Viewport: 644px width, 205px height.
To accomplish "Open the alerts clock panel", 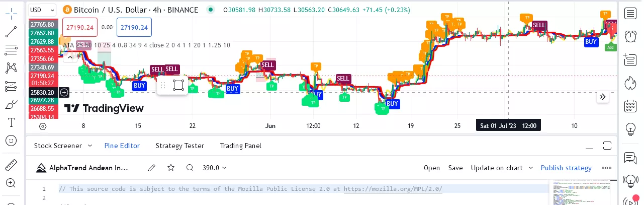I will pos(630,36).
